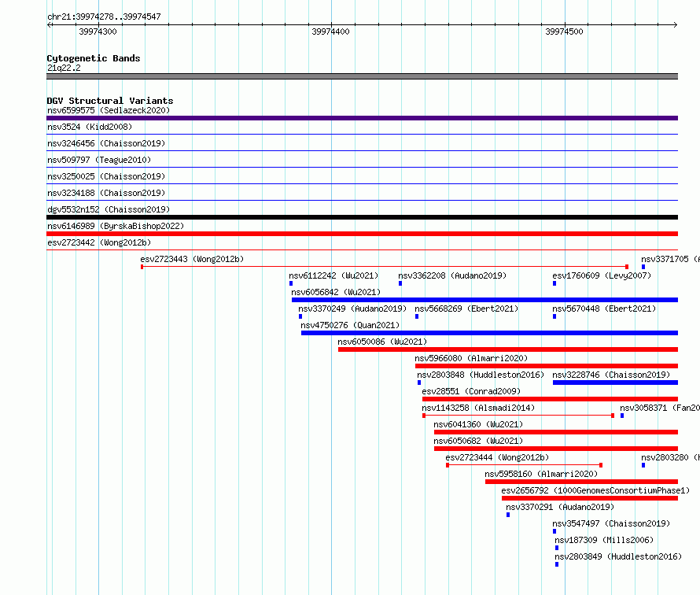This screenshot has width=700, height=595.
Task: Click the gray 21q22.2 cytogenetic band
Action: [362, 76]
